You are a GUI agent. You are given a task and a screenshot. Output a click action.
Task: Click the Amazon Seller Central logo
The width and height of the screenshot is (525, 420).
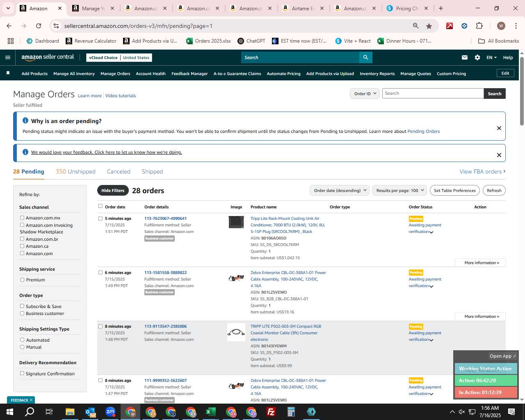[x=48, y=57]
